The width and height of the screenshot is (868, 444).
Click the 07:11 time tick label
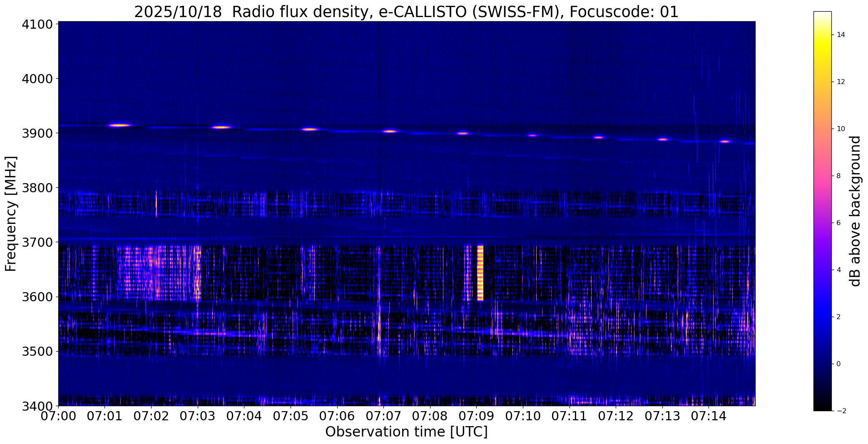point(569,416)
